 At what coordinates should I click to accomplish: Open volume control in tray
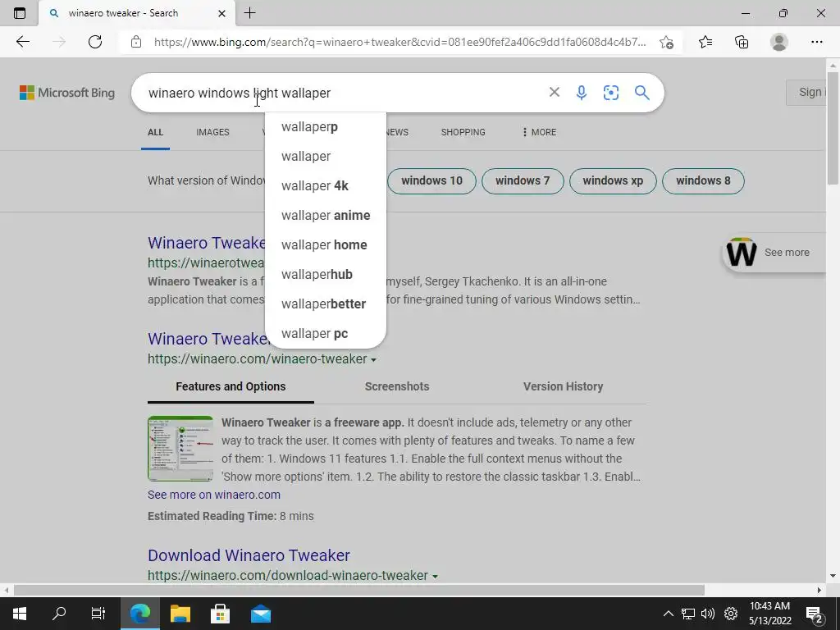tap(708, 614)
